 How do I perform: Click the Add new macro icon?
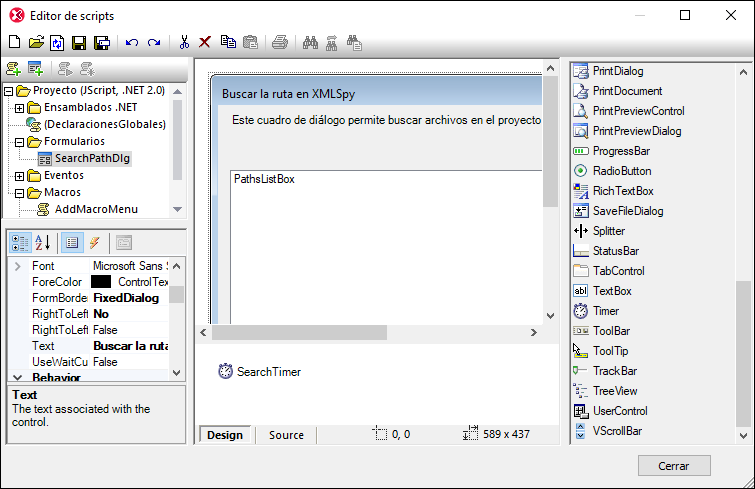click(14, 69)
